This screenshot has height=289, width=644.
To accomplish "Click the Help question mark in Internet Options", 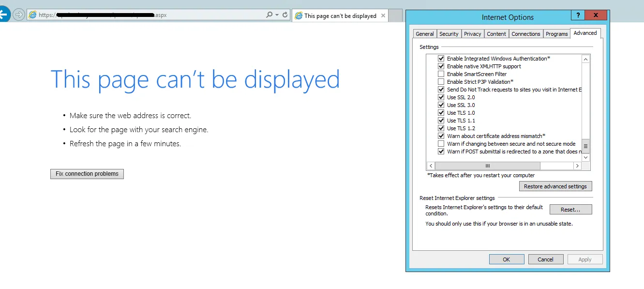I will coord(578,15).
